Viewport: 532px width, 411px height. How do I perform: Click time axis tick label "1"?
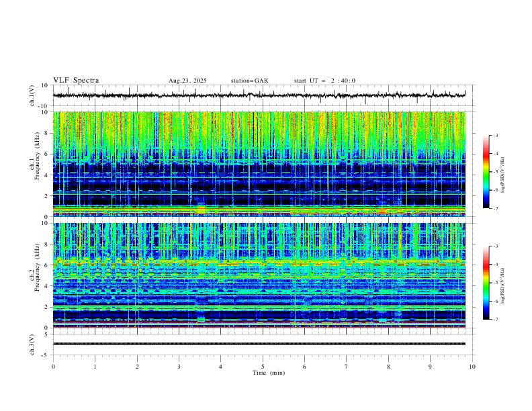(x=95, y=367)
